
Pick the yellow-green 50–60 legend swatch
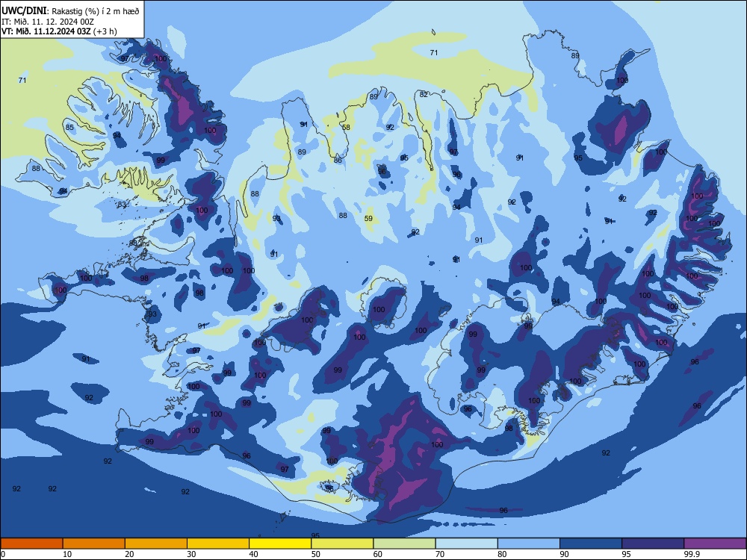343,544
